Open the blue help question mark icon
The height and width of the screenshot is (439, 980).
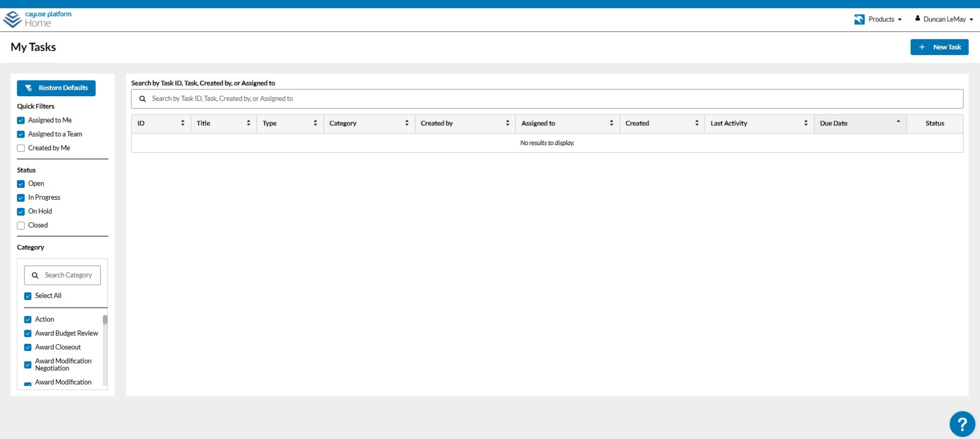962,424
